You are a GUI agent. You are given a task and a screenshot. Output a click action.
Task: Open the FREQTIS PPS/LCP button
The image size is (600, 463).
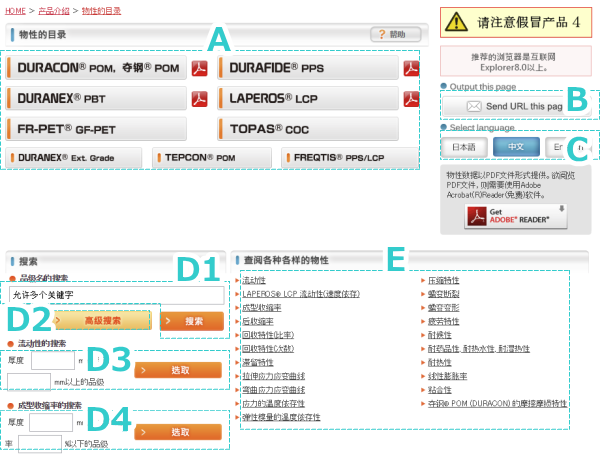click(350, 158)
